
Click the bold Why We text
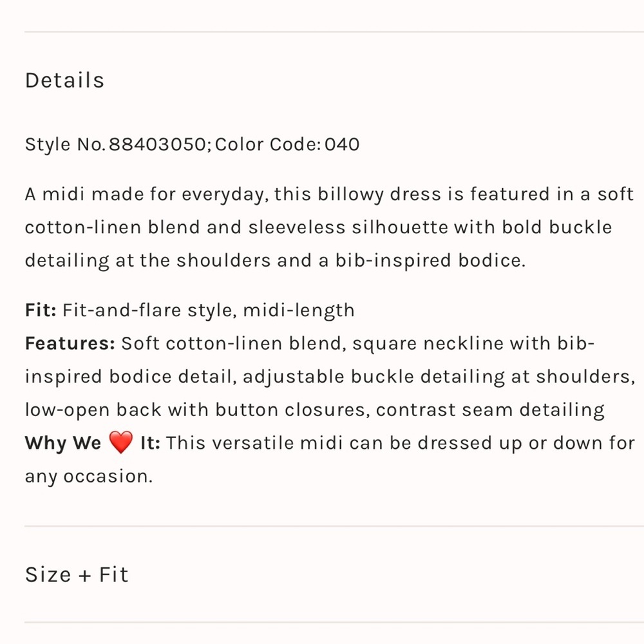[63, 443]
